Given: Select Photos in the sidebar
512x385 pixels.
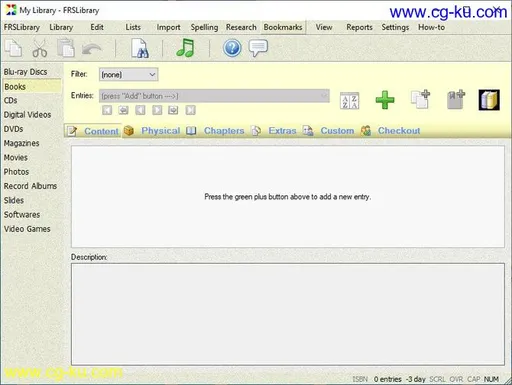Looking at the screenshot, I should 16,172.
